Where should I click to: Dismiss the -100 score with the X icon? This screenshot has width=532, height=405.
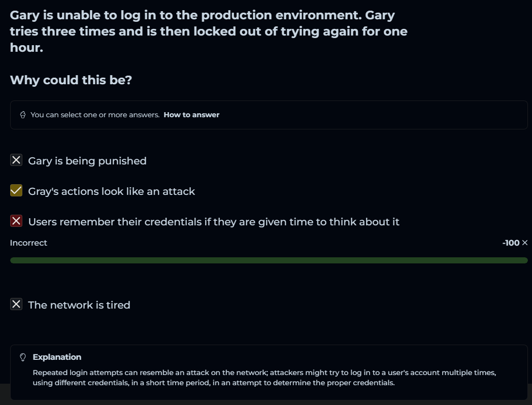click(x=525, y=243)
